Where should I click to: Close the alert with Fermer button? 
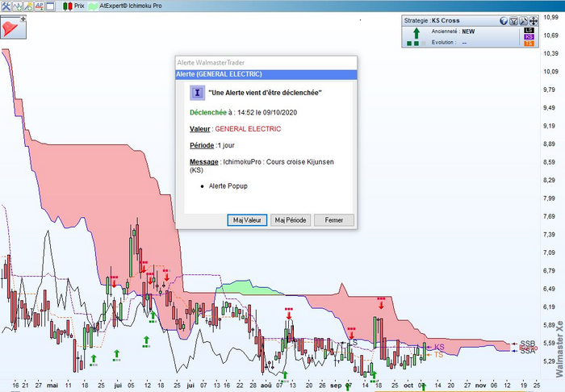(334, 220)
